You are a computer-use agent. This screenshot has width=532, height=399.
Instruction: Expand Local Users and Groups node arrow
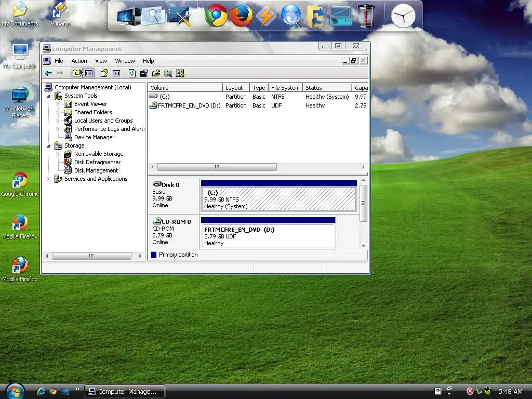click(x=58, y=121)
